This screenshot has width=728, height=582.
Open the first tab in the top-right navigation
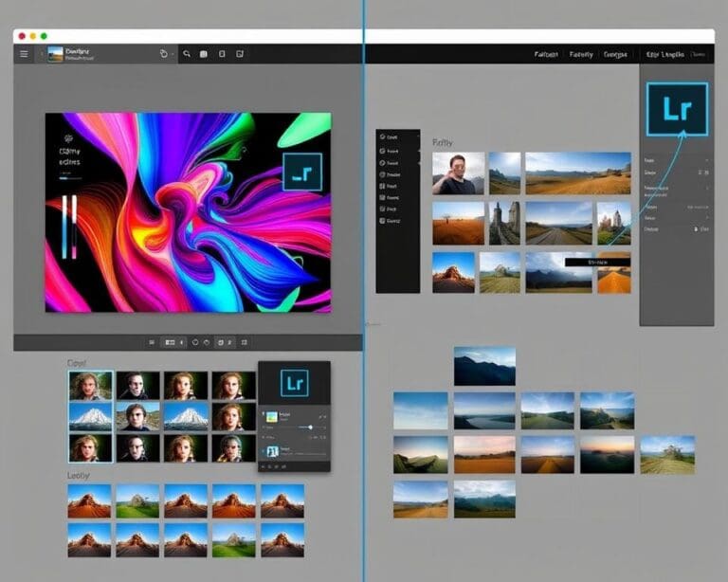(546, 54)
